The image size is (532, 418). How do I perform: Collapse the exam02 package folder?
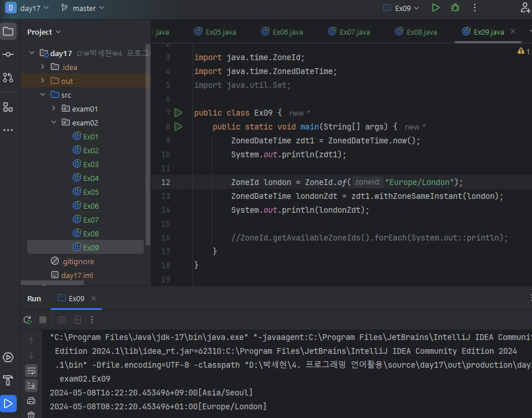54,123
